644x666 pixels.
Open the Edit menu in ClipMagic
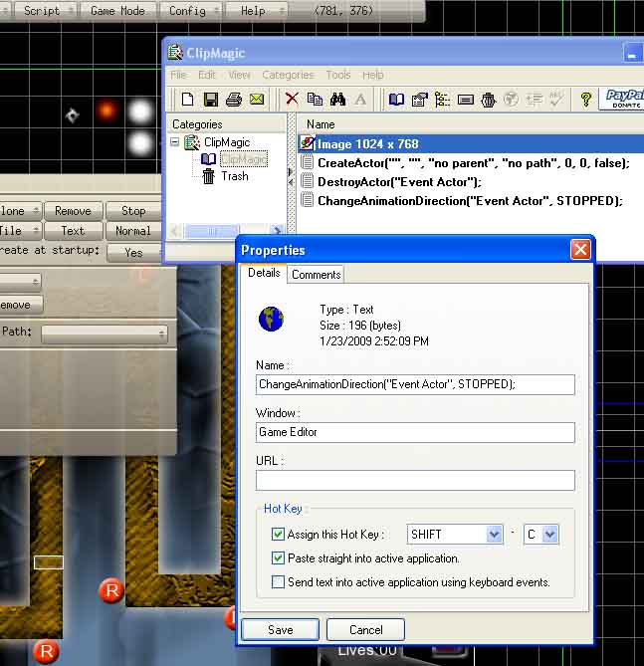pyautogui.click(x=206, y=75)
